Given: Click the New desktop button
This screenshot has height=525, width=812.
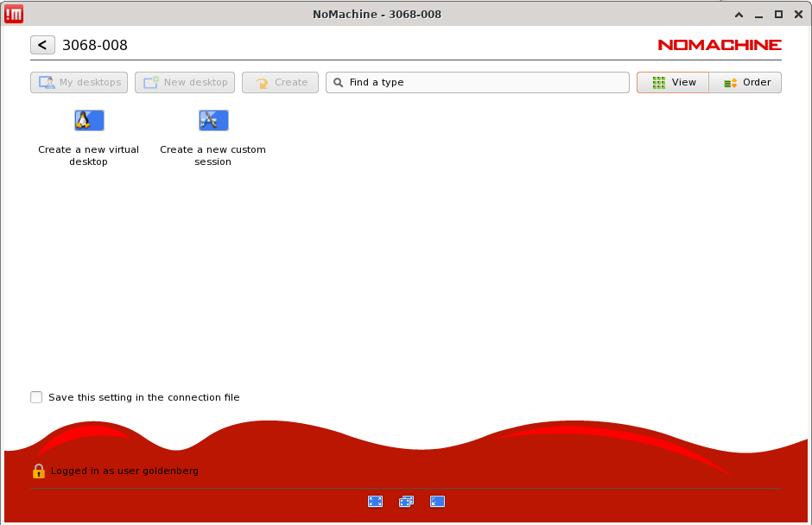Looking at the screenshot, I should point(185,82).
